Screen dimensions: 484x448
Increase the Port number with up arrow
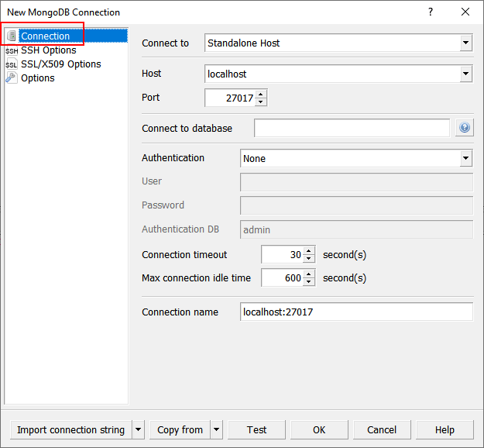[x=261, y=94]
